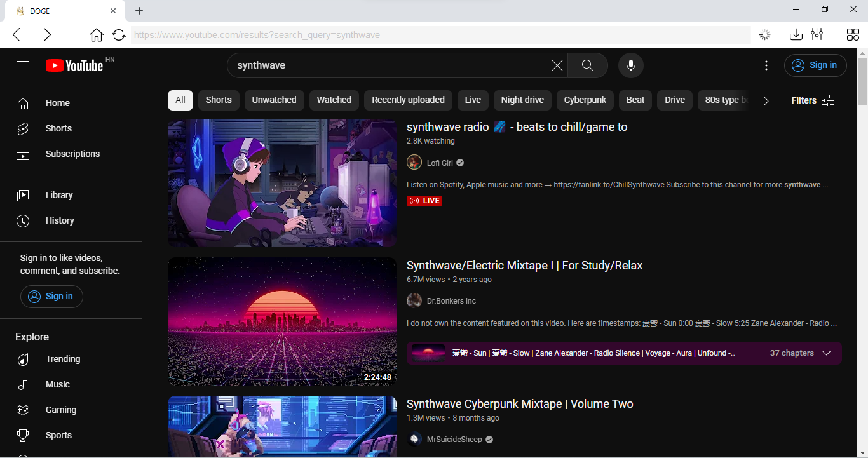Viewport: 868px width, 458px height.
Task: Open Synthwave Cyberpunk Mixtape Volume Two title
Action: pos(520,404)
